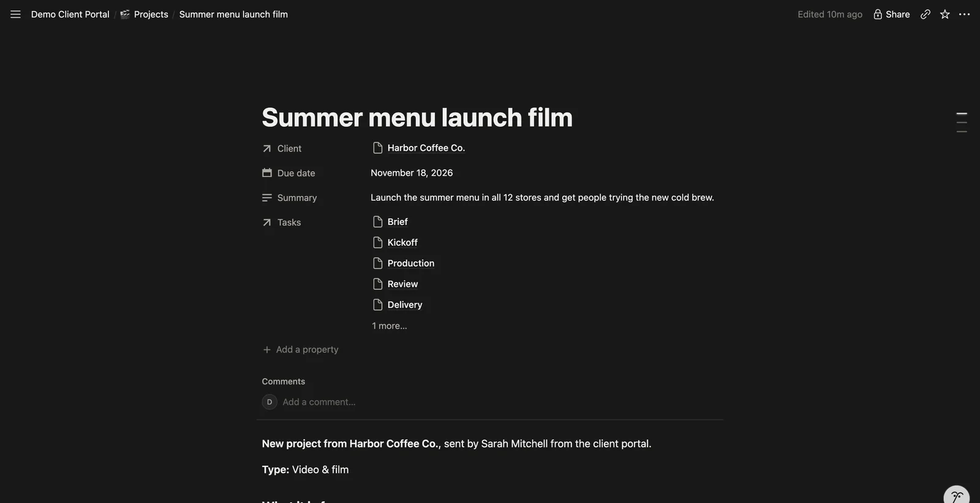Image resolution: width=980 pixels, height=503 pixels.
Task: Select Summer menu launch film breadcrumb
Action: (x=233, y=14)
